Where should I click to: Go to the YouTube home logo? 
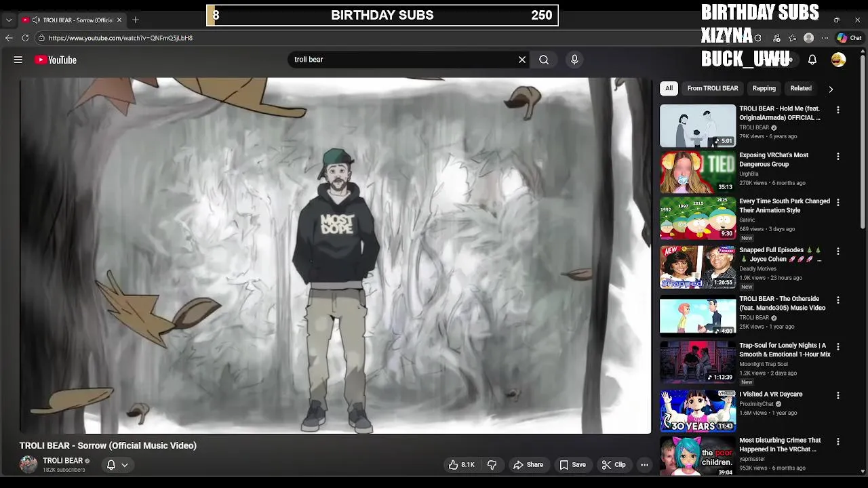[x=56, y=60]
